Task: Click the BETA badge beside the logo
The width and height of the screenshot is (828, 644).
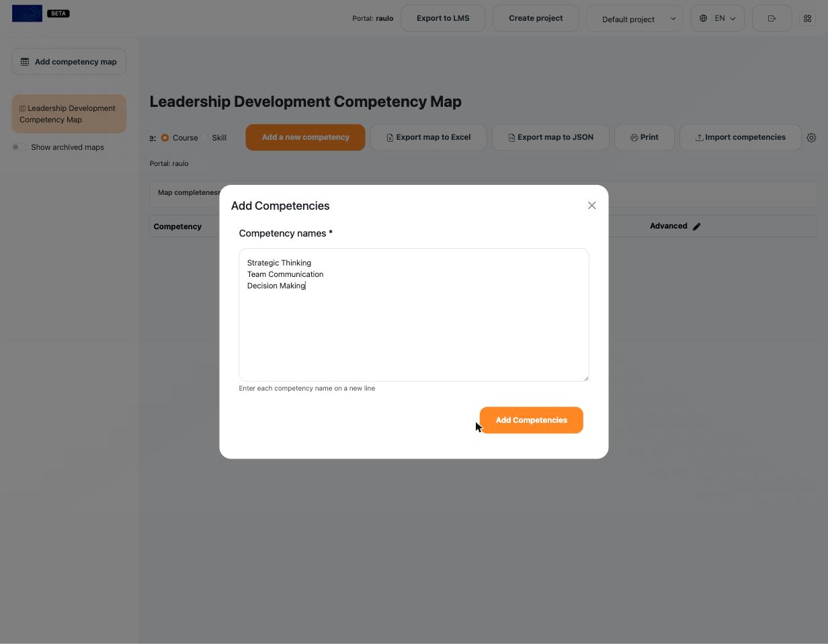Action: [58, 13]
